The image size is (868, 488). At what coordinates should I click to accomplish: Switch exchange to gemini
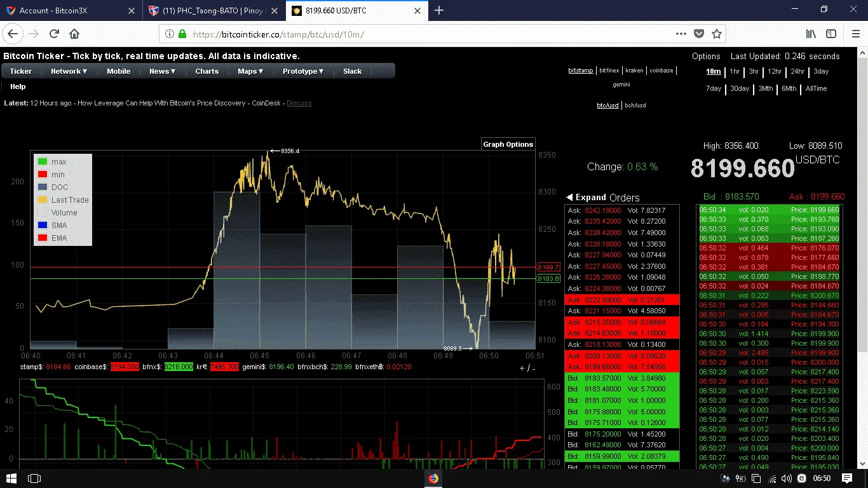click(x=621, y=85)
